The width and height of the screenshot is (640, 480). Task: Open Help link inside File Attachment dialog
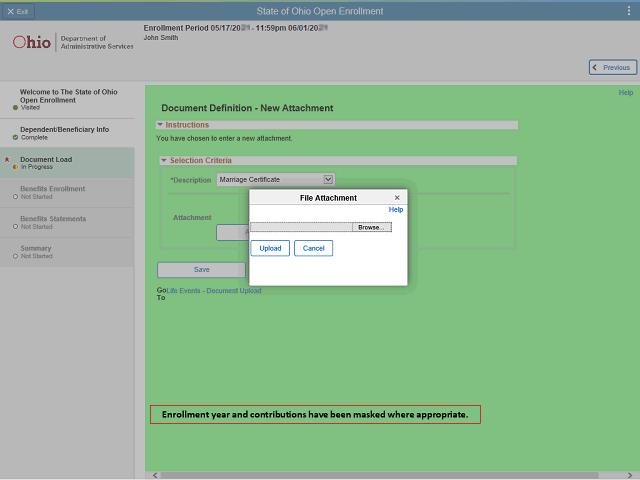click(396, 210)
